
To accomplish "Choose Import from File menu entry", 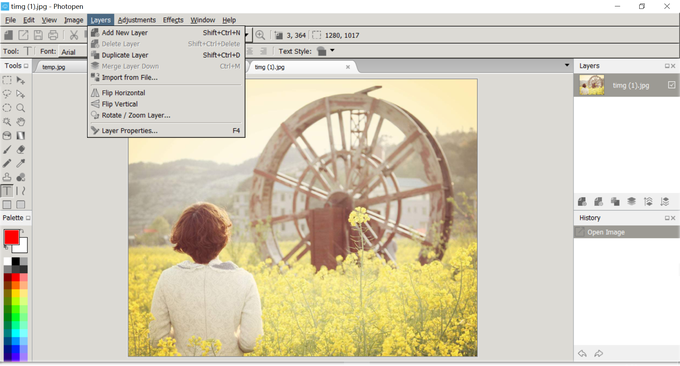I will [x=166, y=78].
